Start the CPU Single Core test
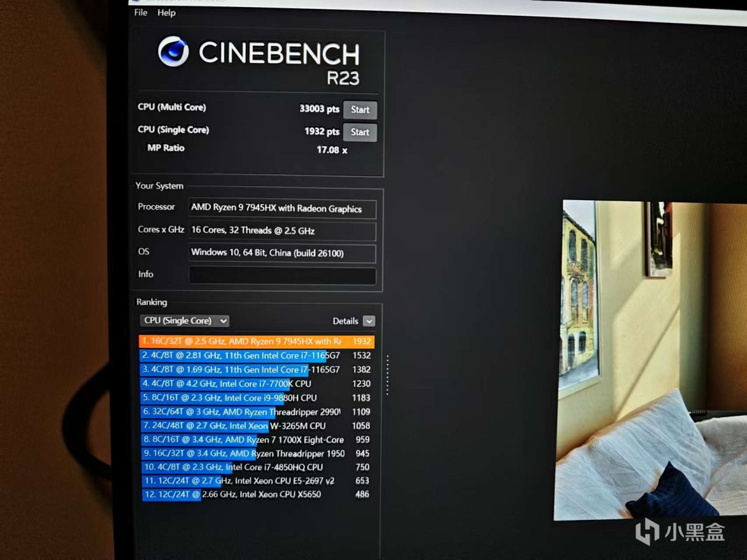The width and height of the screenshot is (747, 560). (x=360, y=132)
